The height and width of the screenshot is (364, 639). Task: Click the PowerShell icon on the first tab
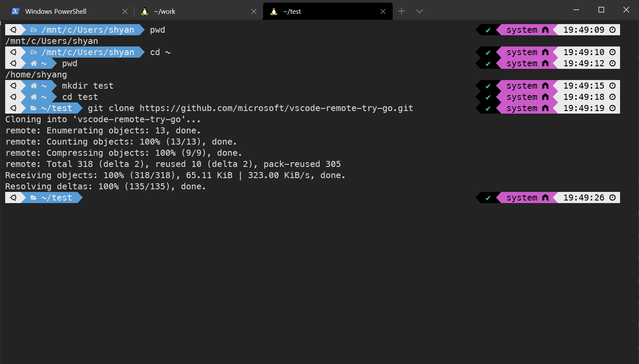coord(15,11)
